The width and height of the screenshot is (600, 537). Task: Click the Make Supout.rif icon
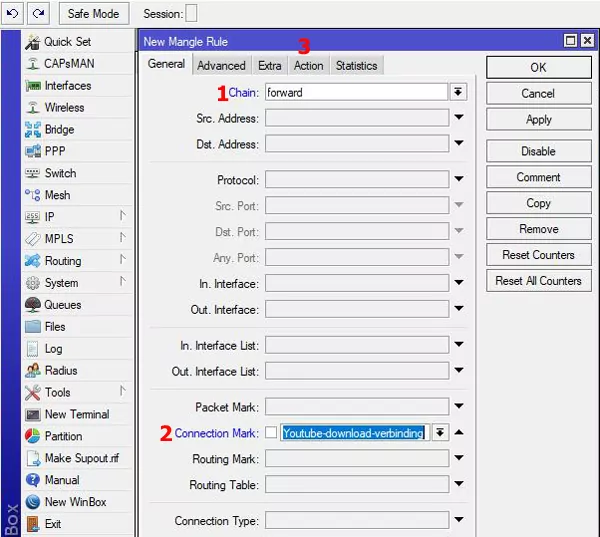[x=33, y=458]
